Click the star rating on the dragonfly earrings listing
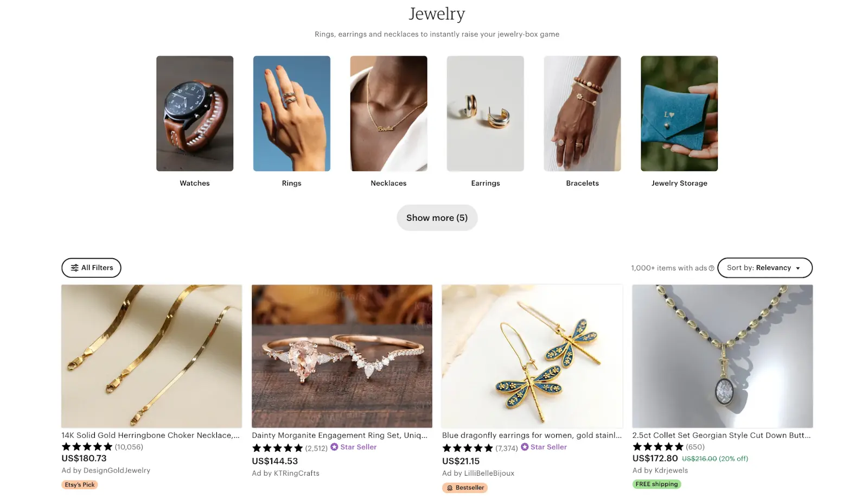Screen dimensions: 868x499 pos(468,447)
